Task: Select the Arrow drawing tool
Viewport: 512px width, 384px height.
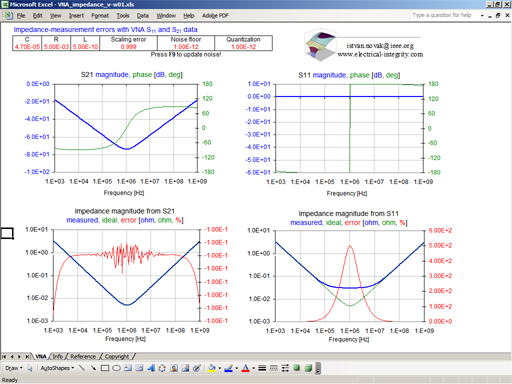Action: (x=93, y=368)
